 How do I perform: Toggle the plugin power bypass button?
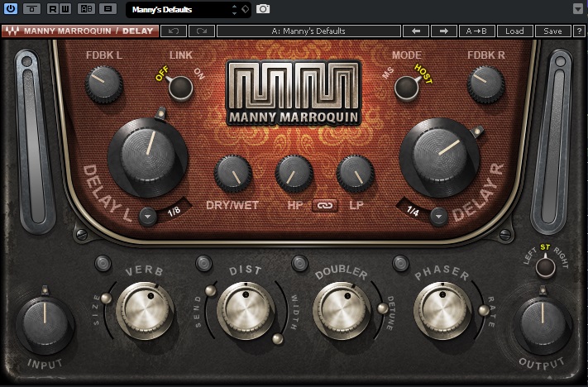(11, 8)
